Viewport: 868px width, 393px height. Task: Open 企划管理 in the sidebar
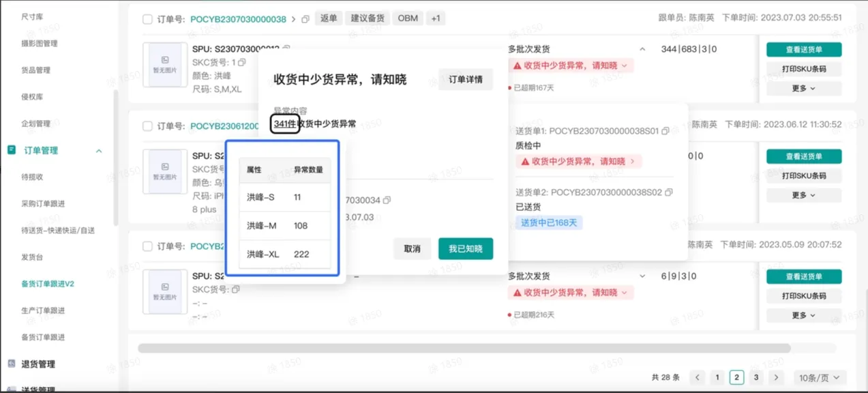(35, 123)
